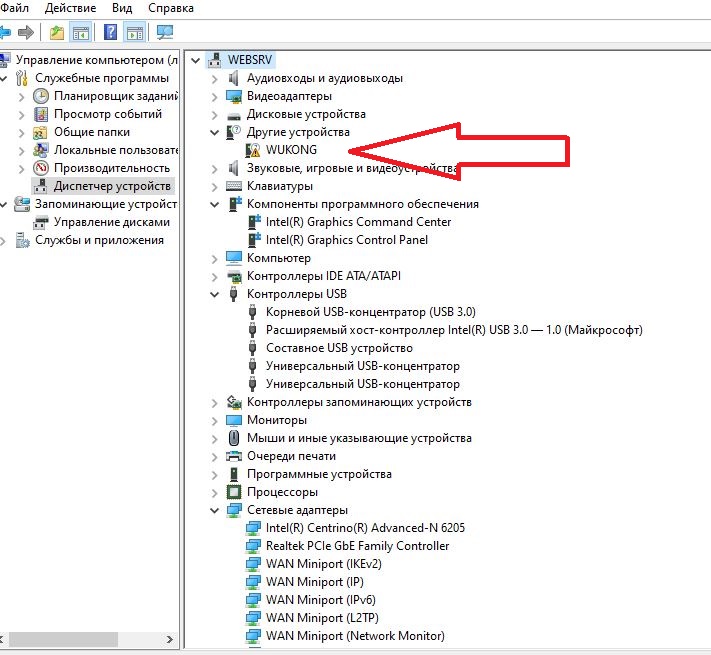Click the Планировщик заданий clock icon
Image resolution: width=711 pixels, height=655 pixels.
[x=41, y=96]
